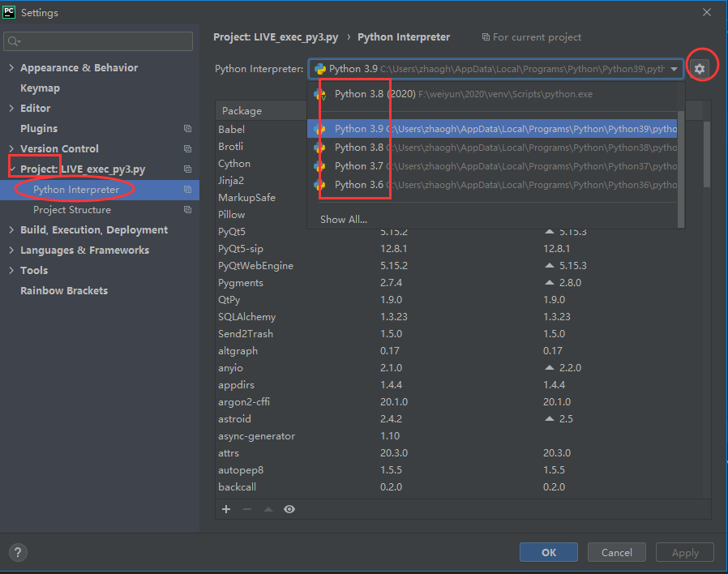Click the copy icon beside Plugins
728x574 pixels.
[x=187, y=129]
